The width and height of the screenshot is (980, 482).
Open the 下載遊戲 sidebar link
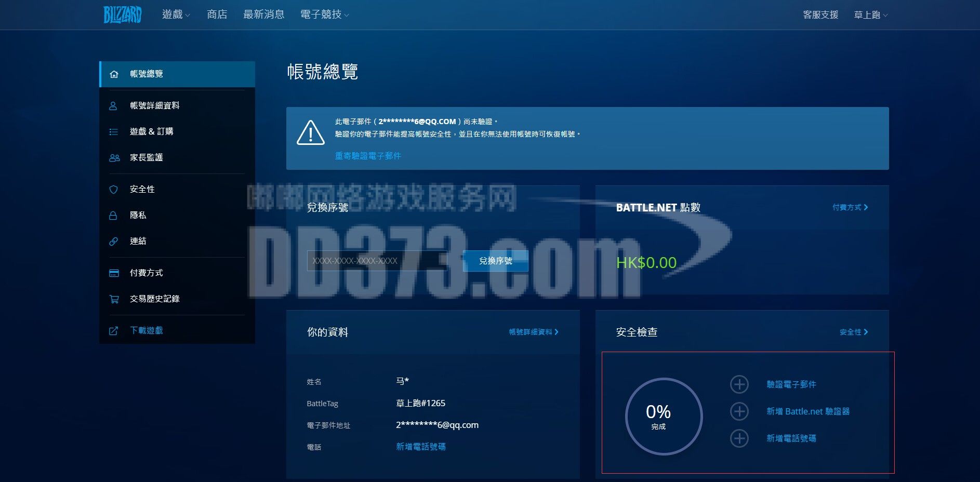coord(177,330)
